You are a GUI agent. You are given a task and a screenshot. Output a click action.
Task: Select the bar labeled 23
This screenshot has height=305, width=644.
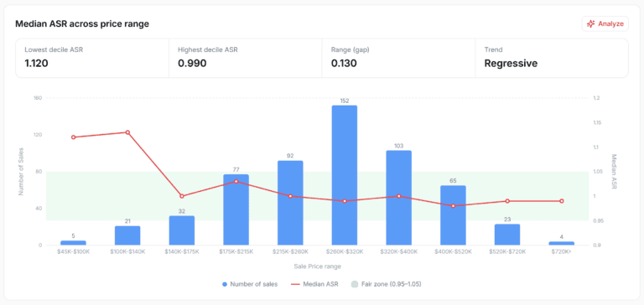(x=507, y=235)
